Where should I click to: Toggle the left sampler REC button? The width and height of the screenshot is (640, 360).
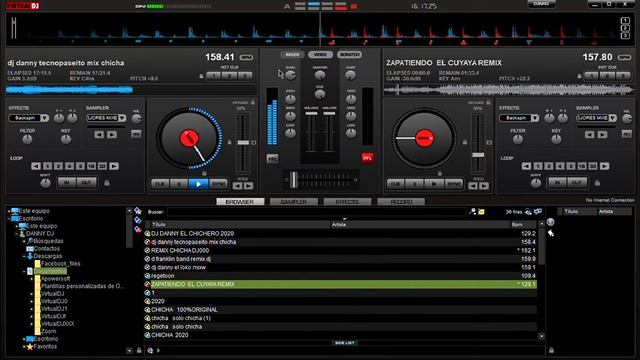coord(136,134)
